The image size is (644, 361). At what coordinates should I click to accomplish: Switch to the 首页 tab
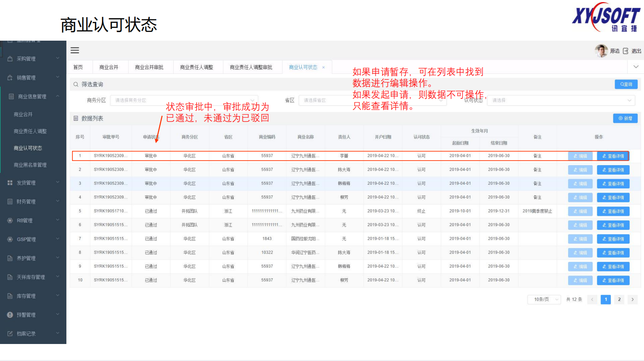[78, 67]
